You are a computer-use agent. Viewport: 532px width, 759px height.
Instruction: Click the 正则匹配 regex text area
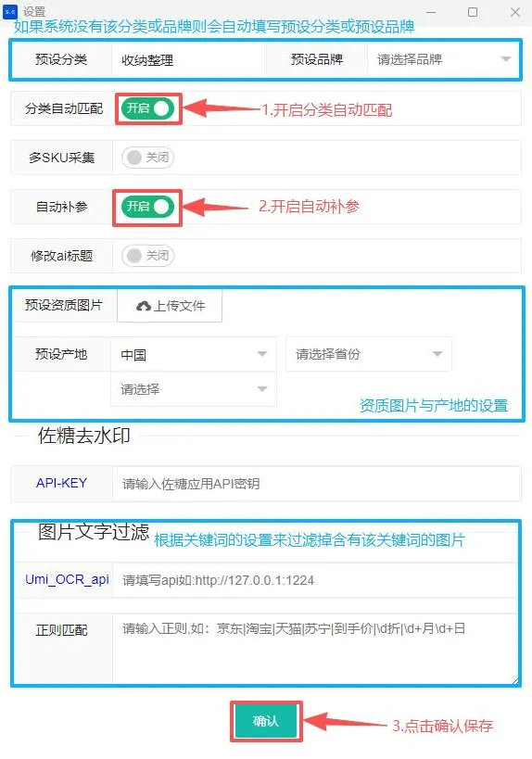(x=316, y=649)
